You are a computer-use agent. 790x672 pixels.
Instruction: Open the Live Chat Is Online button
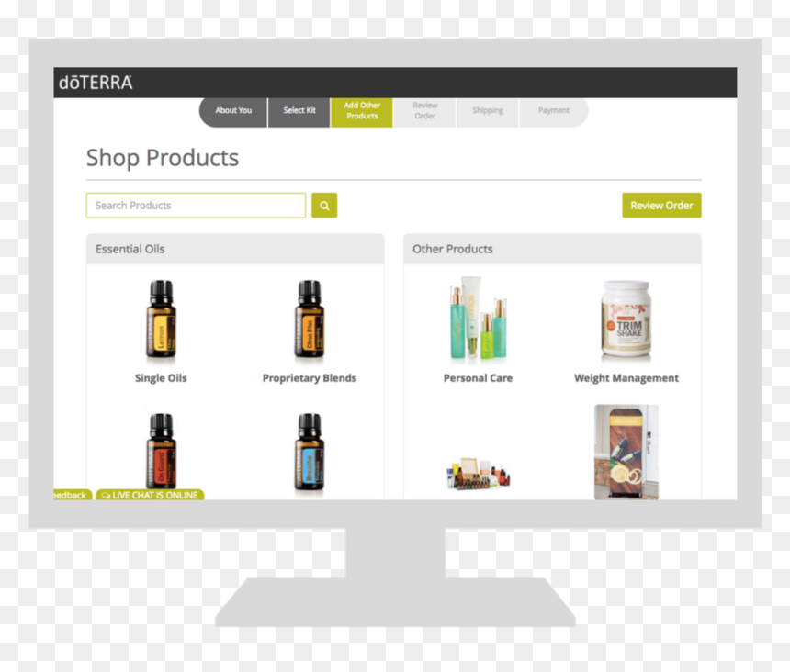(x=150, y=495)
